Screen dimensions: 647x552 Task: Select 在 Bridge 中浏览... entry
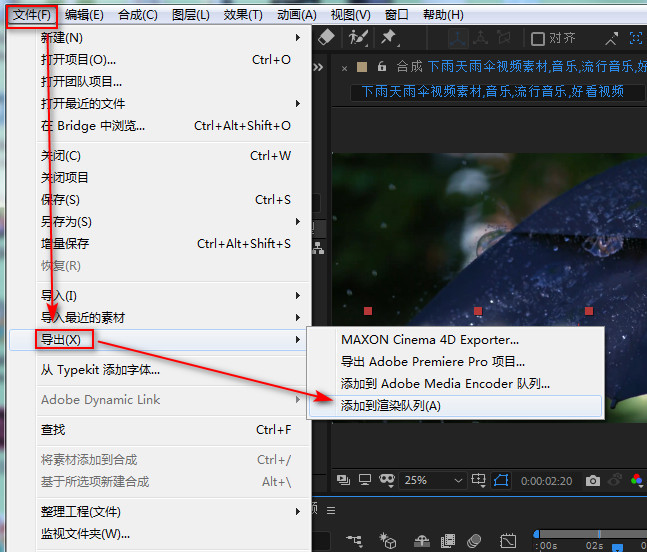click(173, 125)
